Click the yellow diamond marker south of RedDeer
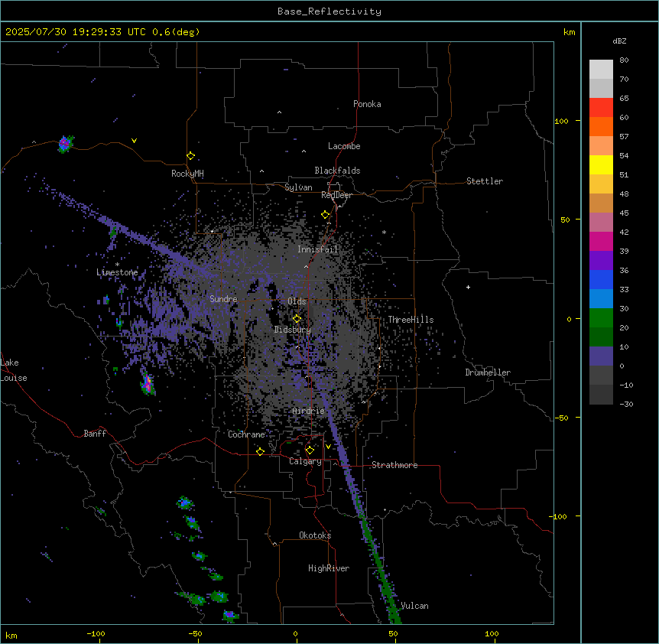 point(325,215)
